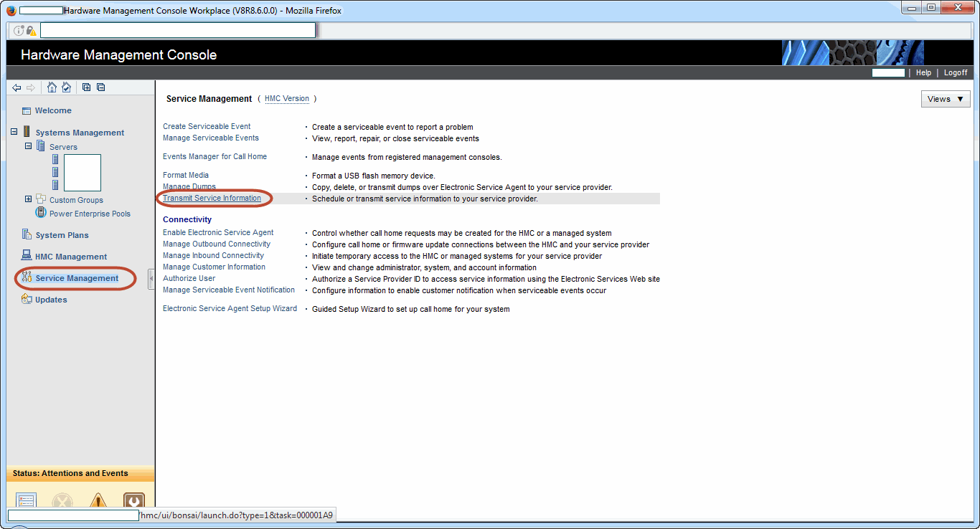The width and height of the screenshot is (980, 529).
Task: Collapse the Servers tree node
Action: click(x=29, y=146)
